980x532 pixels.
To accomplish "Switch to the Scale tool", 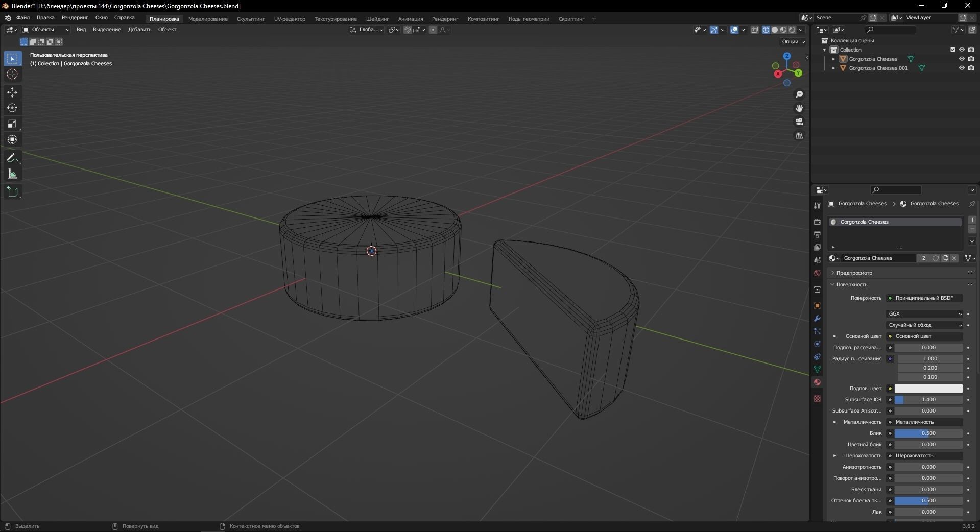I will pos(12,124).
